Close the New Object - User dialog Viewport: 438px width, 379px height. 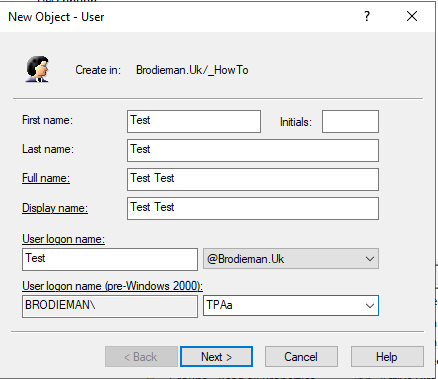click(x=412, y=16)
